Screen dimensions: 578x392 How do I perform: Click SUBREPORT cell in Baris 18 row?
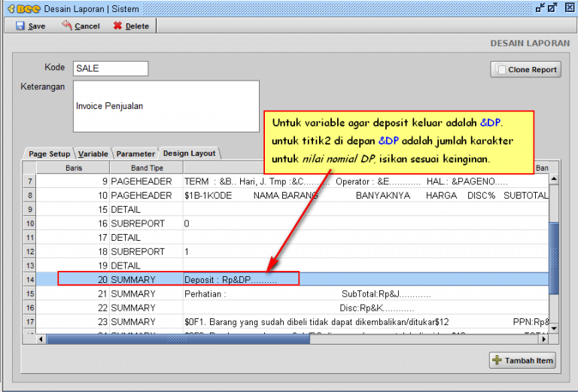146,251
